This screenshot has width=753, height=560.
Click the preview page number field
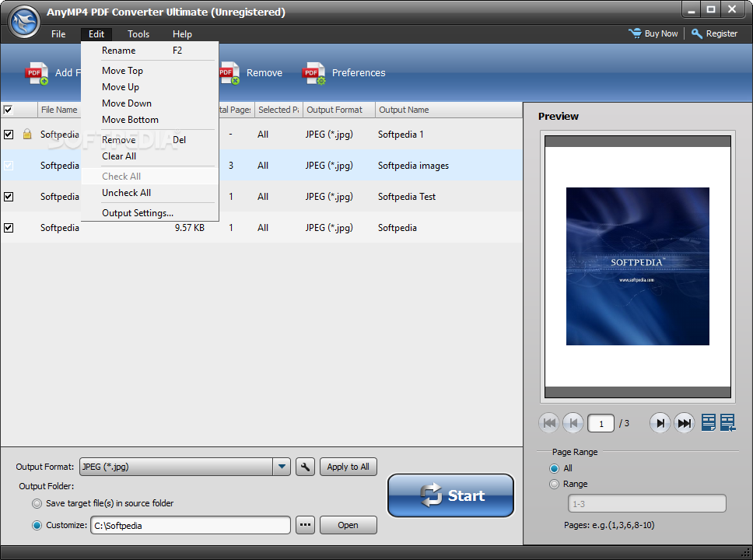coord(601,424)
